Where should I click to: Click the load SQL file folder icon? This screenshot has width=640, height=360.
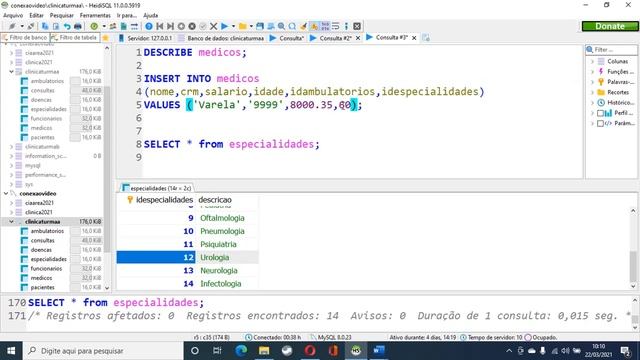click(243, 26)
